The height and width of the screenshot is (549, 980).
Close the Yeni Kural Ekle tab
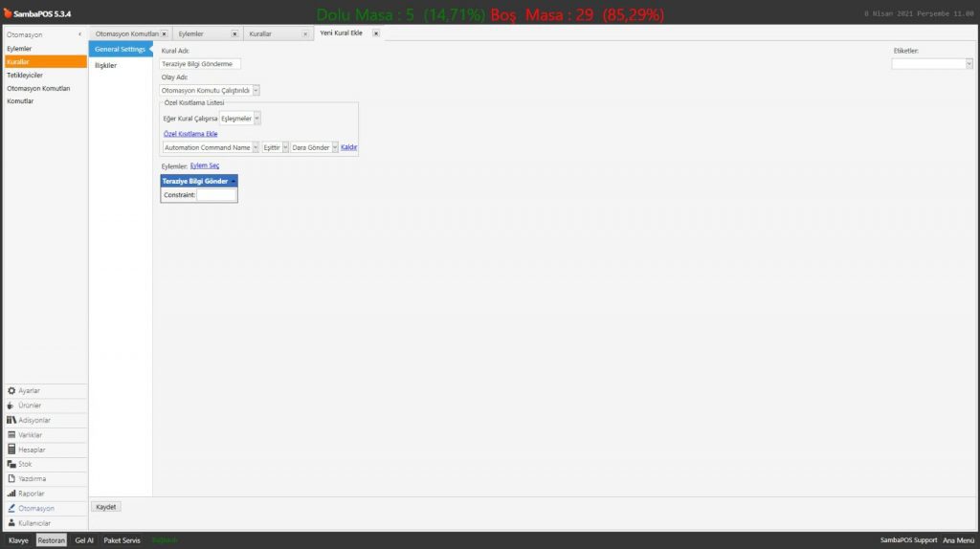click(375, 33)
